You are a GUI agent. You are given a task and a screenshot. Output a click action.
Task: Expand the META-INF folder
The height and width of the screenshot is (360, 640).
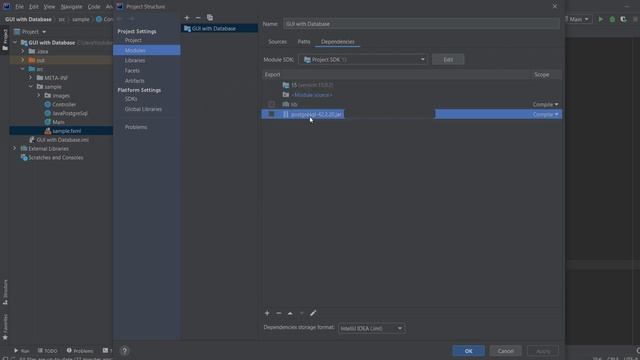[x=31, y=78]
